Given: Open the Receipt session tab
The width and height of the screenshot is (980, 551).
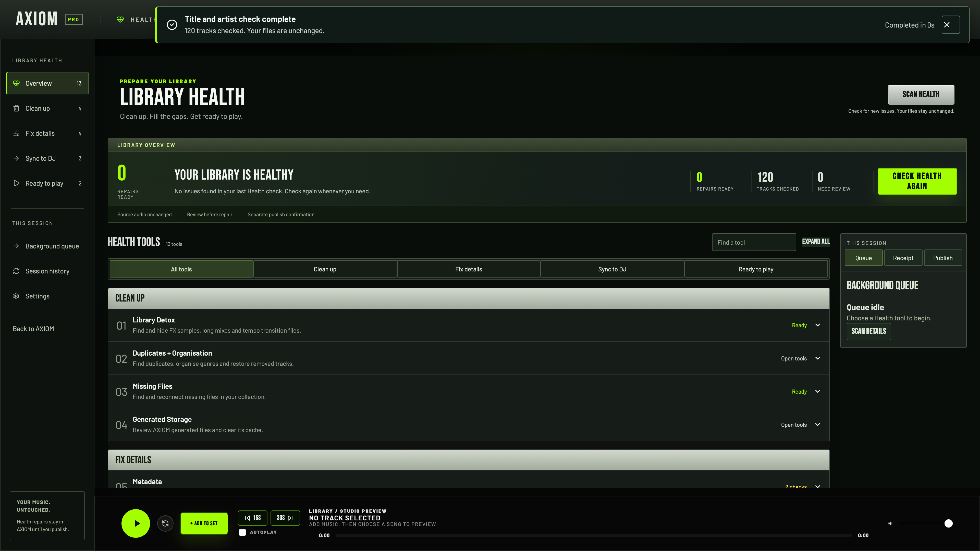Looking at the screenshot, I should coord(903,258).
